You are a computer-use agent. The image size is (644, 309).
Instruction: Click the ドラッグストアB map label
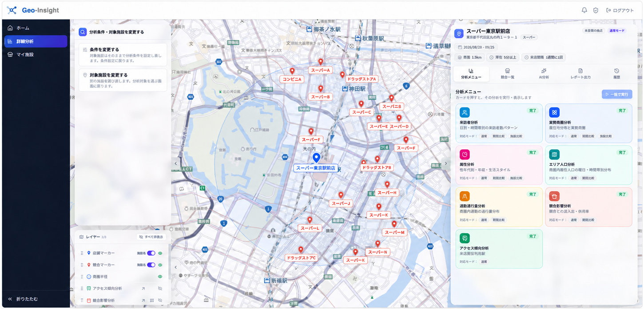[377, 167]
